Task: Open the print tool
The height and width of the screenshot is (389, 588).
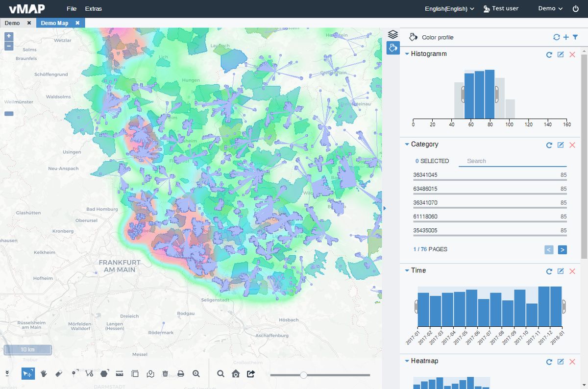Action: coord(180,373)
